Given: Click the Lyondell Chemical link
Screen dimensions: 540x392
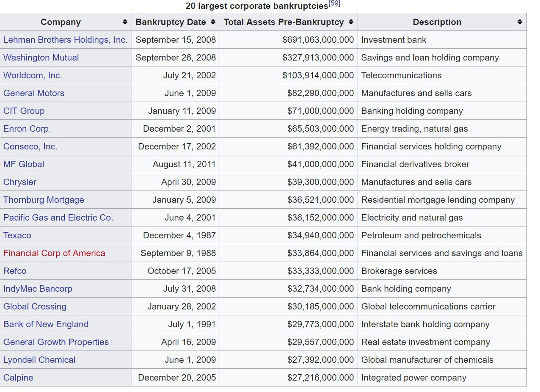Looking at the screenshot, I should [39, 360].
